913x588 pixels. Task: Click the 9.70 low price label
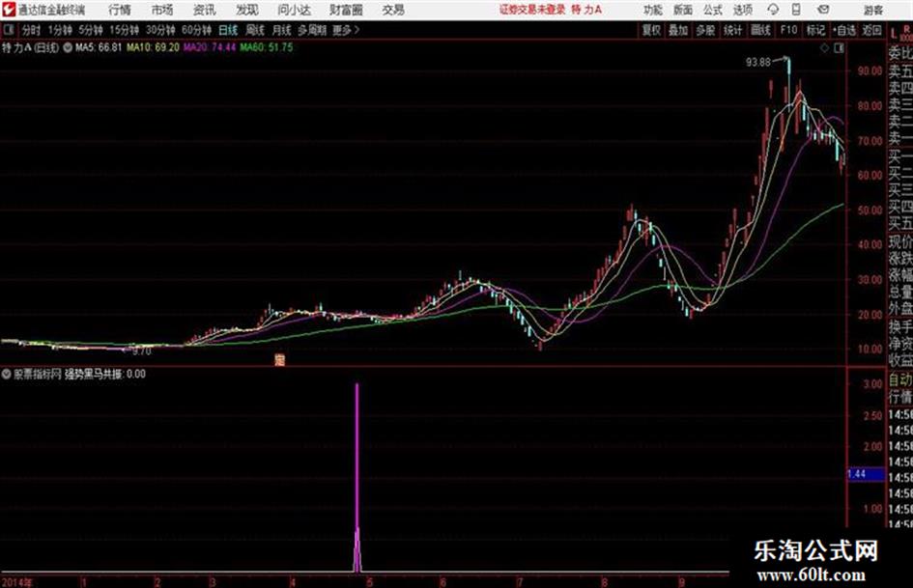tap(141, 351)
